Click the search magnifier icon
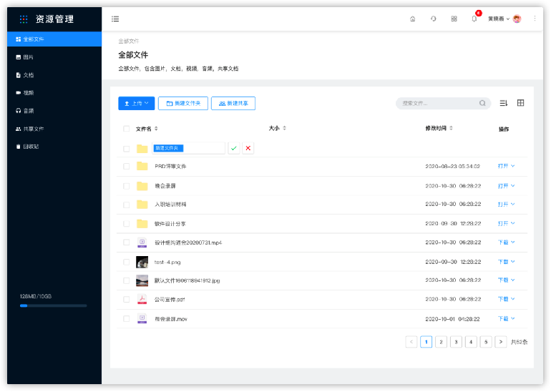The image size is (551, 392). 482,103
